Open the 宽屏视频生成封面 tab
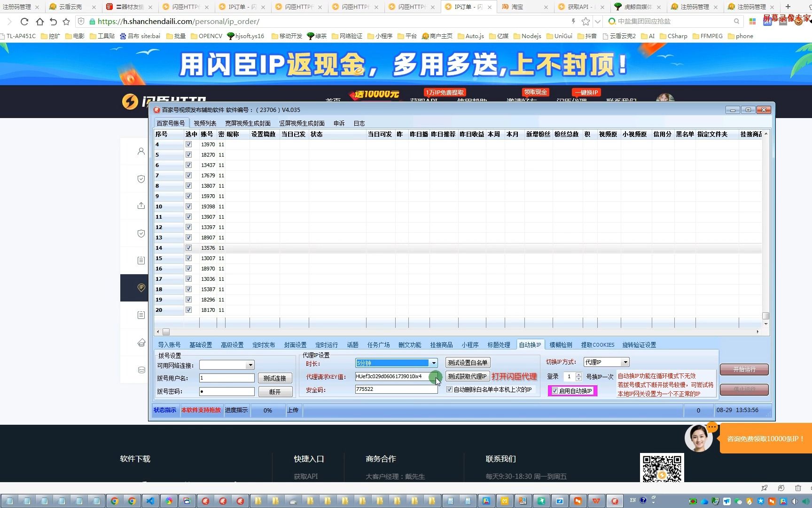This screenshot has width=812, height=508. [248, 123]
